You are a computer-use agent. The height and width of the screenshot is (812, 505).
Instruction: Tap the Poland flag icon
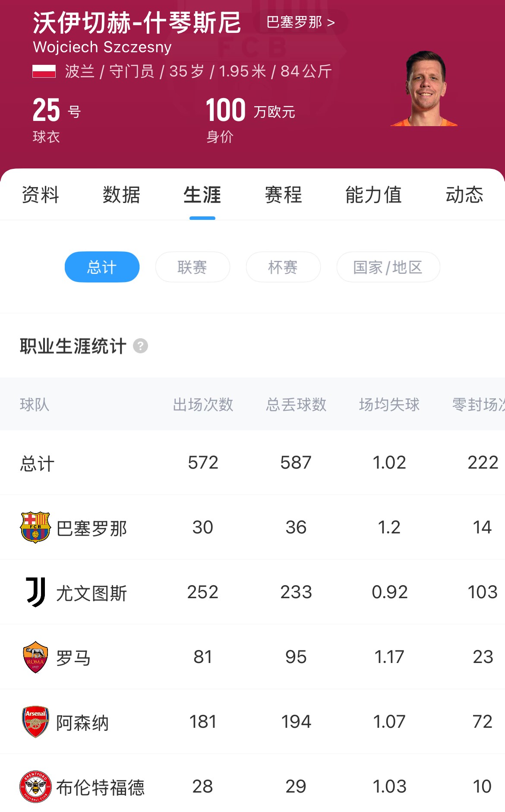pos(44,71)
